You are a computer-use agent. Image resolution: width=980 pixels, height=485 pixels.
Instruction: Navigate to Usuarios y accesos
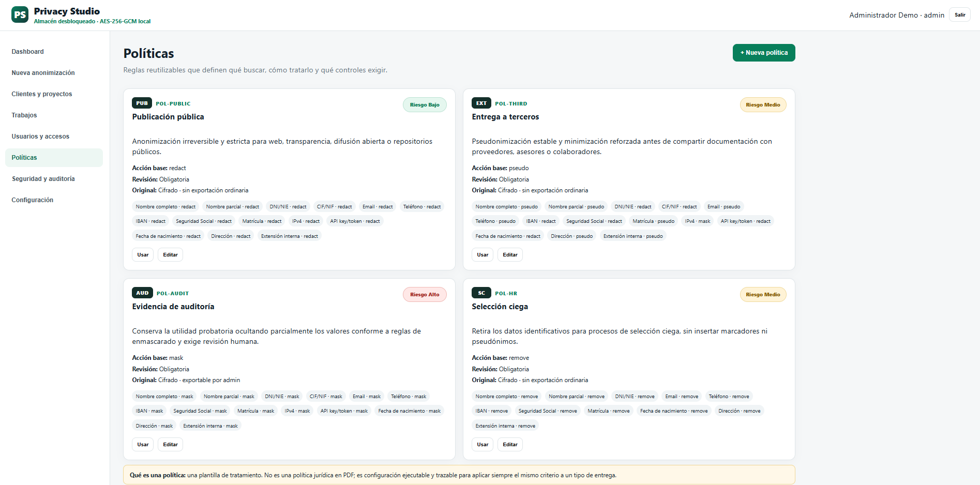click(54, 137)
